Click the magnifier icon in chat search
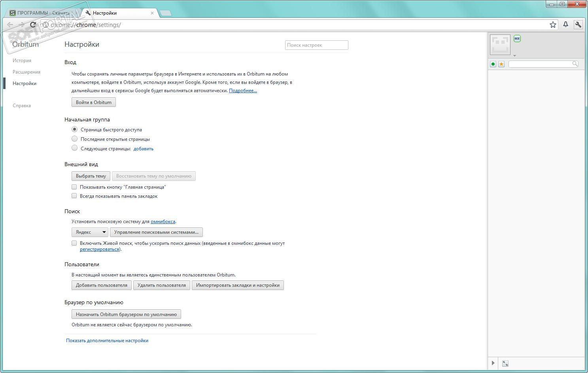Screen dimensions: 588x373 575,64
